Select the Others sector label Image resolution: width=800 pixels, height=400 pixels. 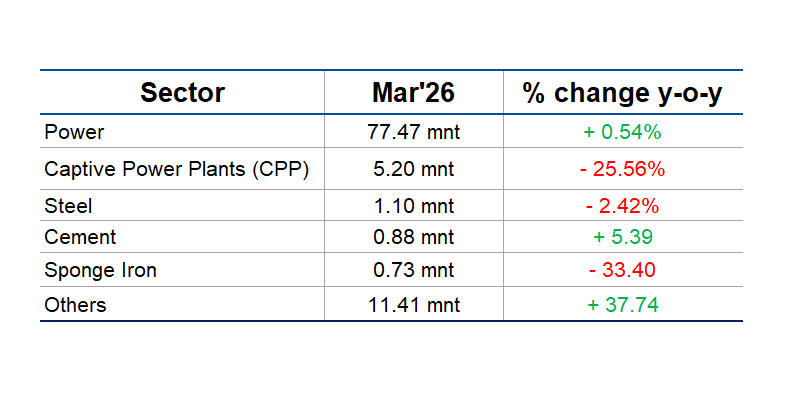tap(76, 305)
